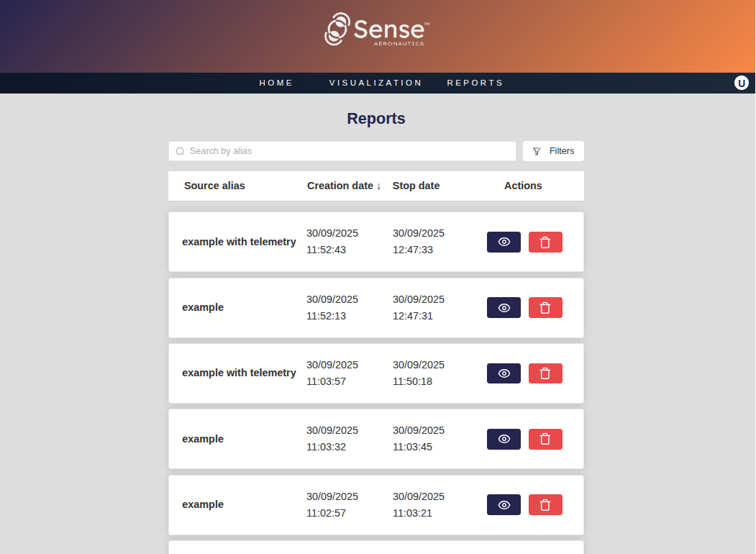Sort by Stop date column

[416, 186]
